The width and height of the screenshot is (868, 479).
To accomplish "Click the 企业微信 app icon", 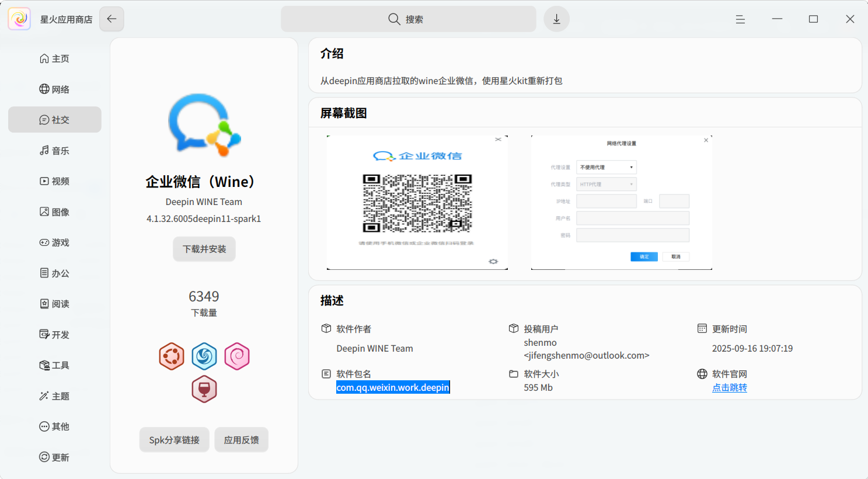I will (204, 125).
